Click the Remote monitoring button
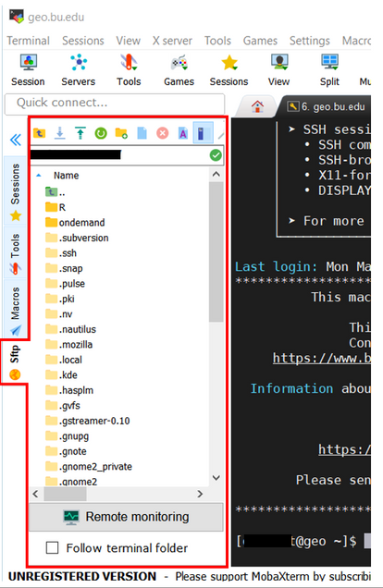Image resolution: width=383 pixels, height=588 pixels. coord(126,517)
